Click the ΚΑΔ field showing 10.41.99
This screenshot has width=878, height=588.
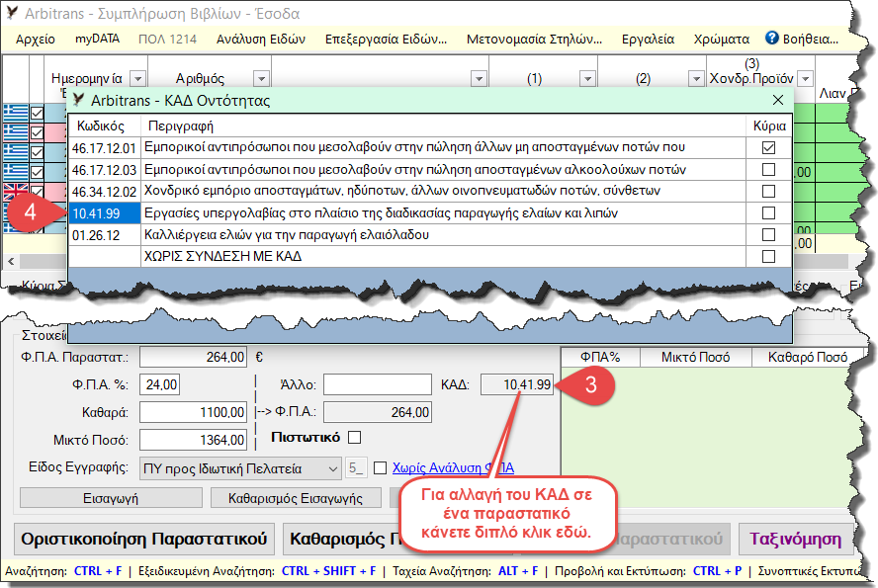coord(517,384)
